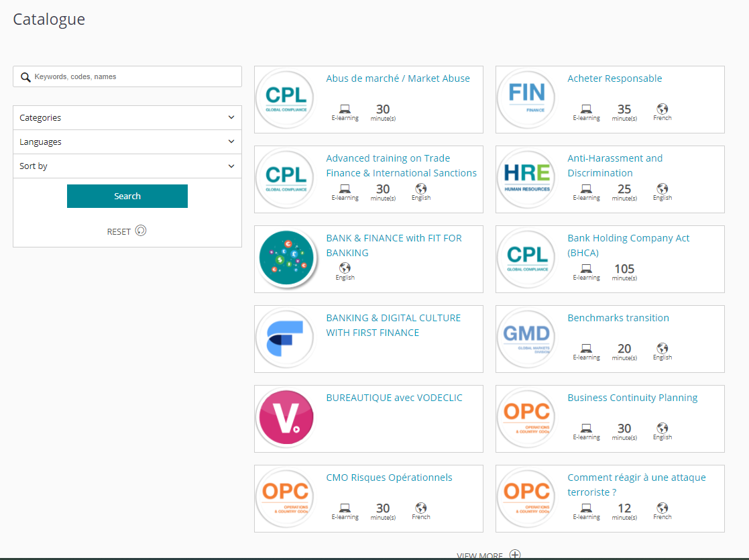
Task: Click the Keywords, codes, names search field
Action: click(127, 76)
